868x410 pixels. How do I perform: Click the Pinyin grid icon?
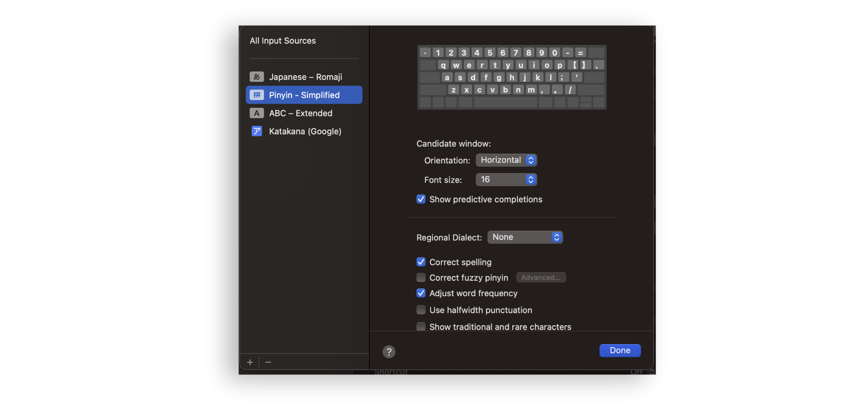click(257, 95)
